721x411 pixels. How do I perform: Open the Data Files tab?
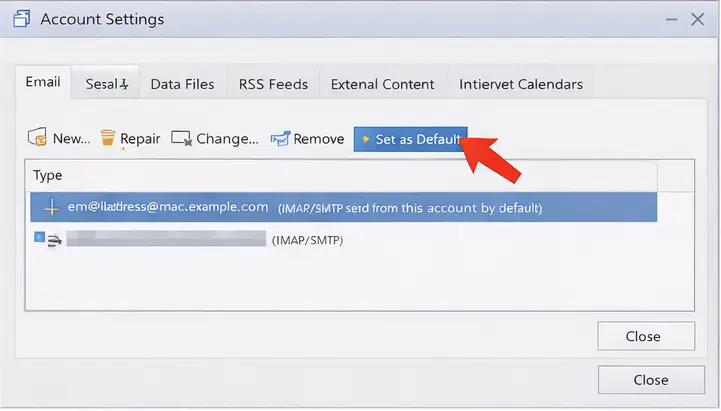click(x=182, y=84)
